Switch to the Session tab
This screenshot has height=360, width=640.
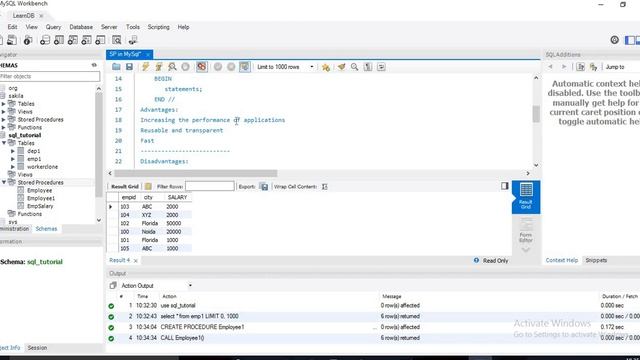37,348
